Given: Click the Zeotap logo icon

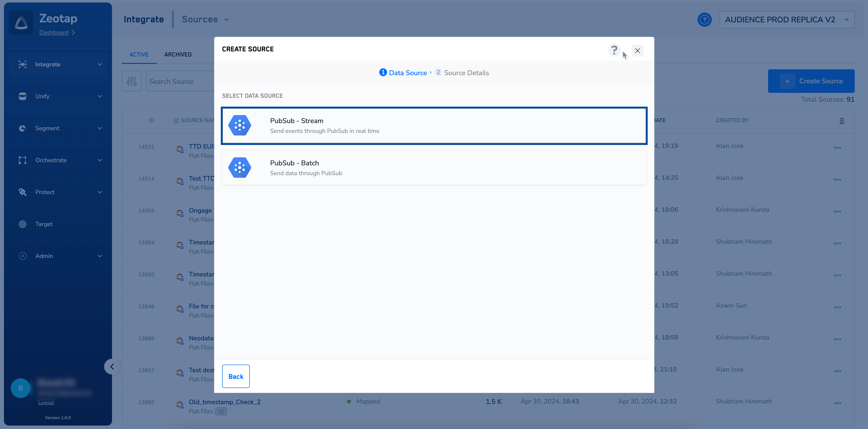Looking at the screenshot, I should 21,23.
